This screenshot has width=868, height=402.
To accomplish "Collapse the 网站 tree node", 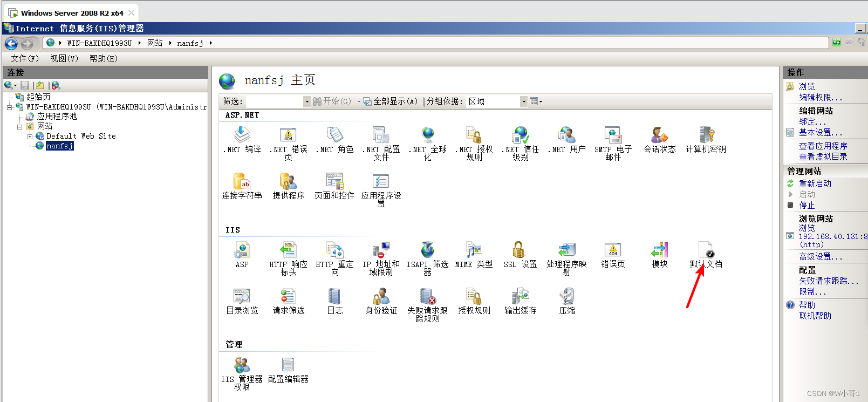I will pos(19,127).
